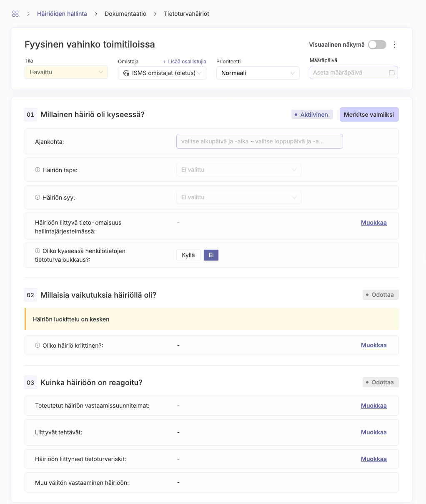The width and height of the screenshot is (426, 504).
Task: Open the dashboard grid icon in breadcrumb
Action: coord(15,14)
